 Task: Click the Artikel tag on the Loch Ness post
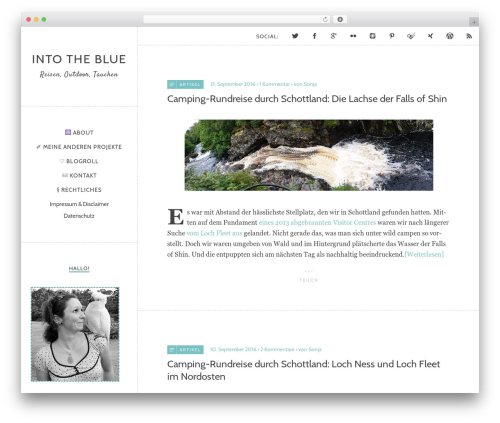point(190,349)
